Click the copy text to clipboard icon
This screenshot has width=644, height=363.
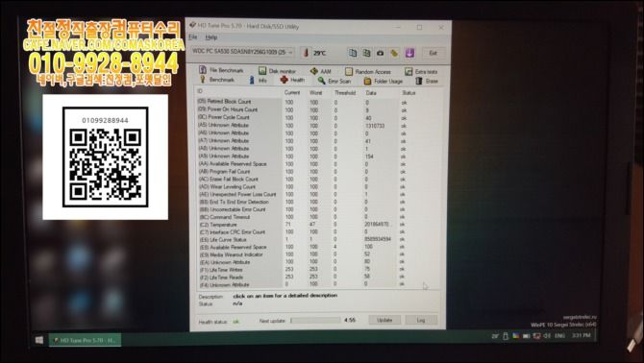(353, 53)
